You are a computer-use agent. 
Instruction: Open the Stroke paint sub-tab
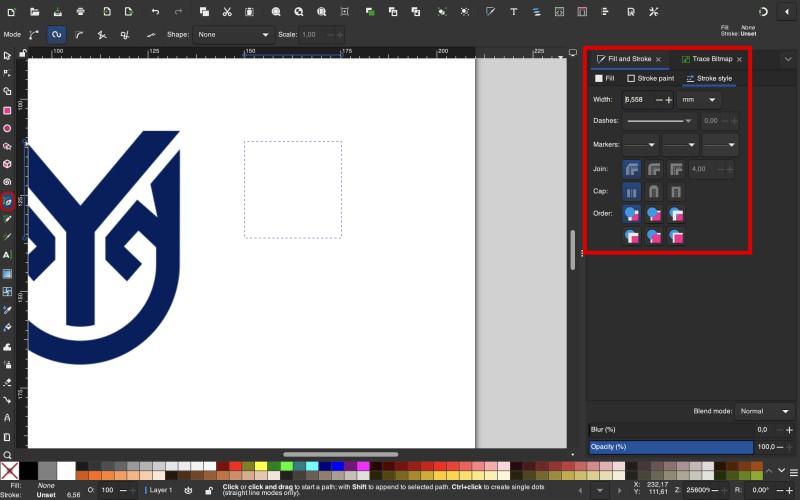651,79
